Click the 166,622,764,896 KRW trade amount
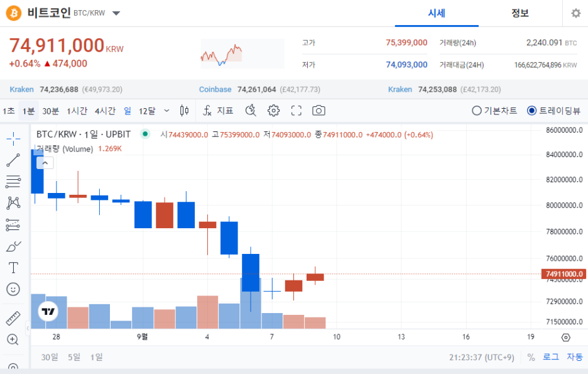Viewport: 588px width, 374px height. pyautogui.click(x=545, y=65)
